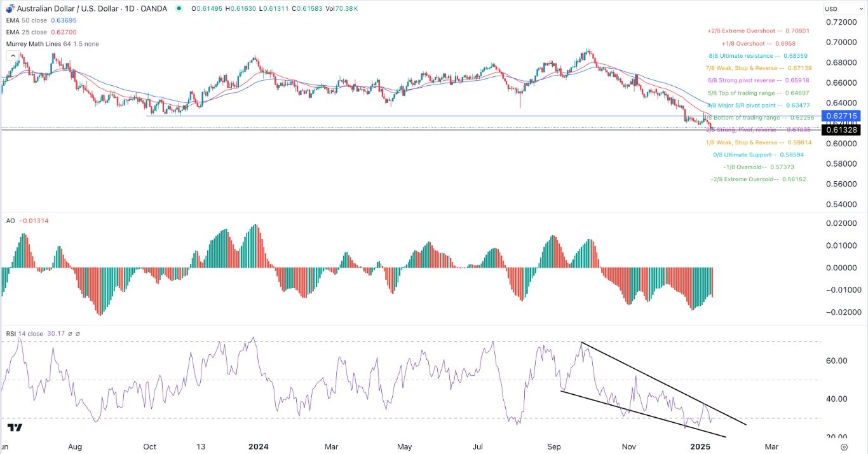
Task: Click the 2024 label on the time axis
Action: tap(259, 447)
